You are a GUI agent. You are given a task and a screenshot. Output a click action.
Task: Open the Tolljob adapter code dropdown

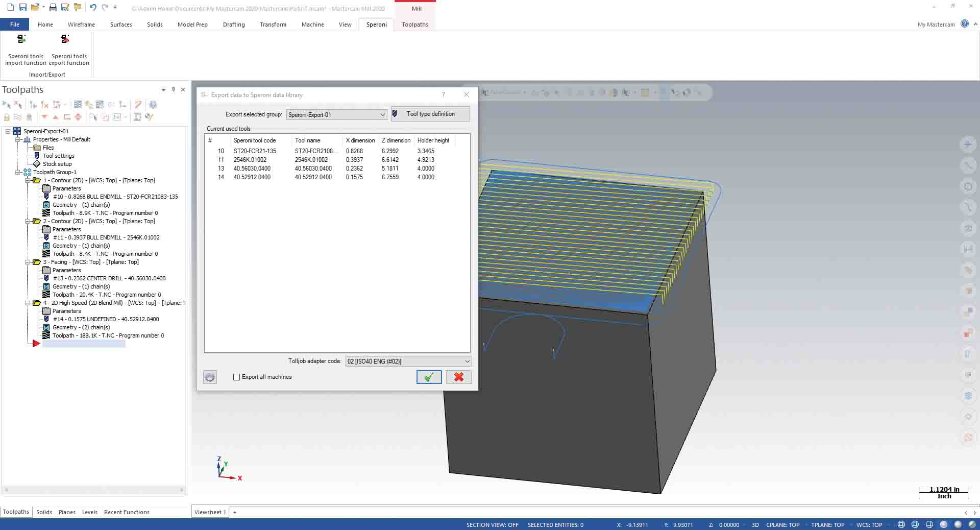point(467,362)
